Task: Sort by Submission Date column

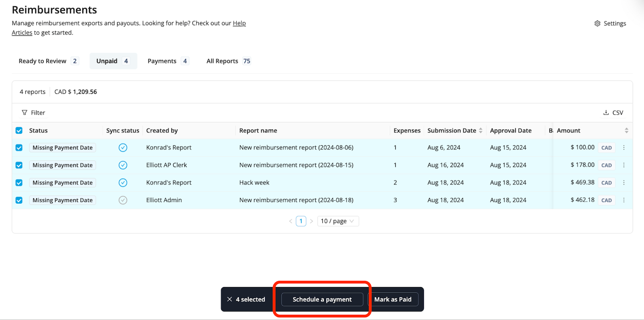Action: (x=480, y=130)
